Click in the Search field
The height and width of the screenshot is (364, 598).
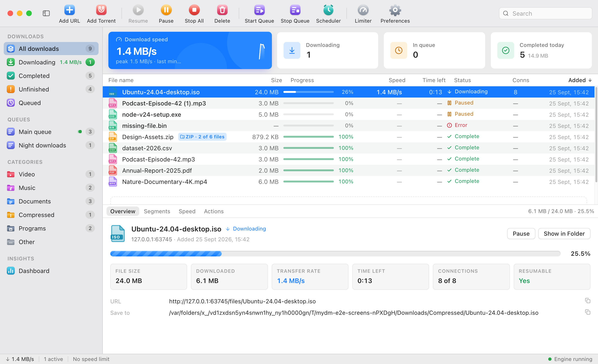[x=546, y=13]
